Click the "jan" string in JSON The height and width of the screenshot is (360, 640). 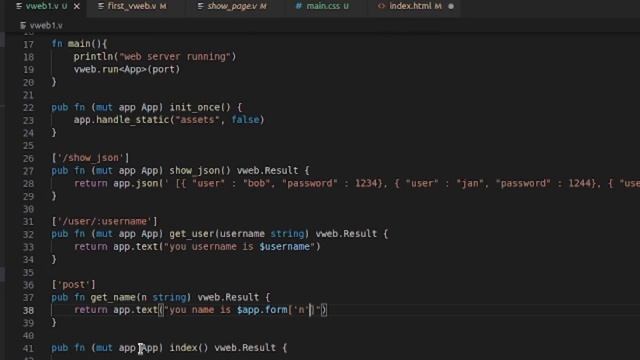pos(470,183)
